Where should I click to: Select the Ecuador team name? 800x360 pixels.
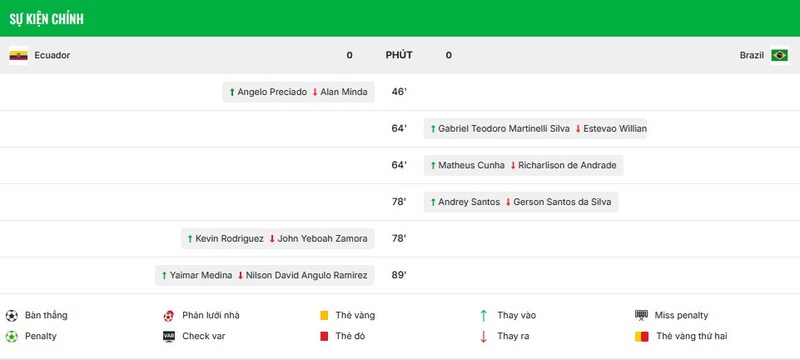click(x=52, y=55)
